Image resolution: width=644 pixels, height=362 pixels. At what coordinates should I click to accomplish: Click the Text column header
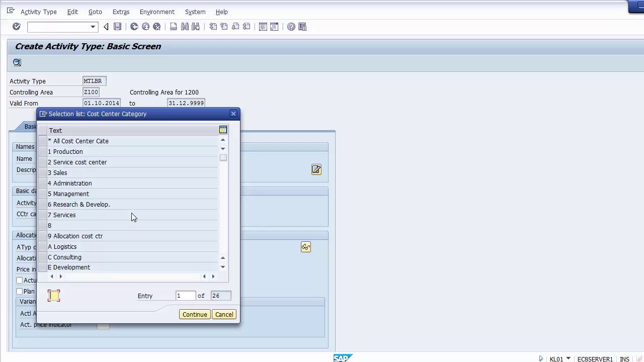tap(132, 130)
